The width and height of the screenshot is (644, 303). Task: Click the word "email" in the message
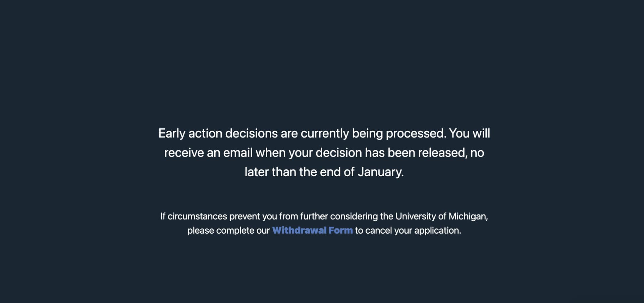(237, 153)
